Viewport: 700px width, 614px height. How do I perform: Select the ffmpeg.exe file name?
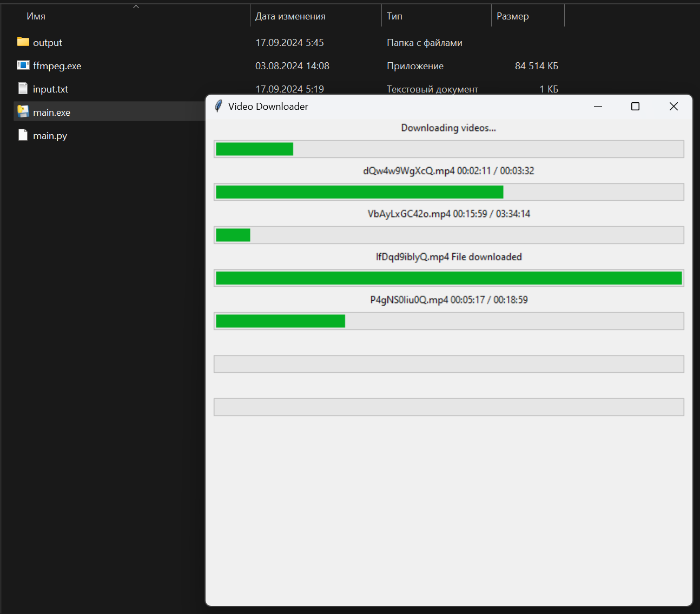click(x=57, y=65)
